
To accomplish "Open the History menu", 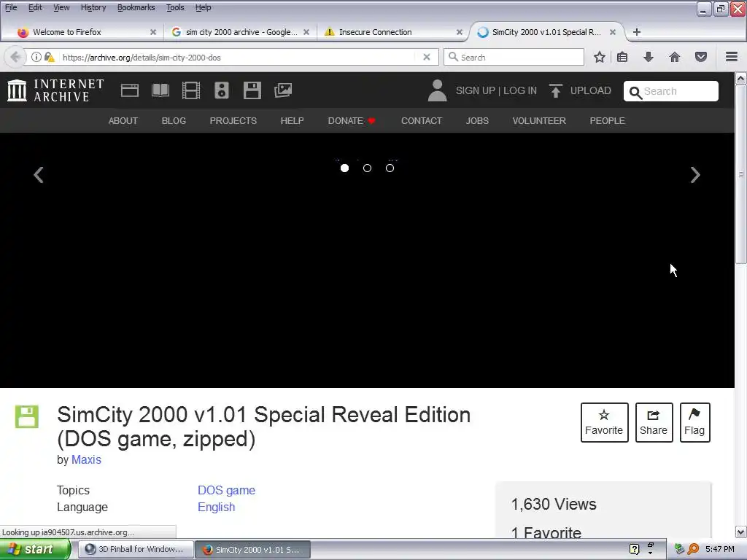I will click(x=93, y=7).
